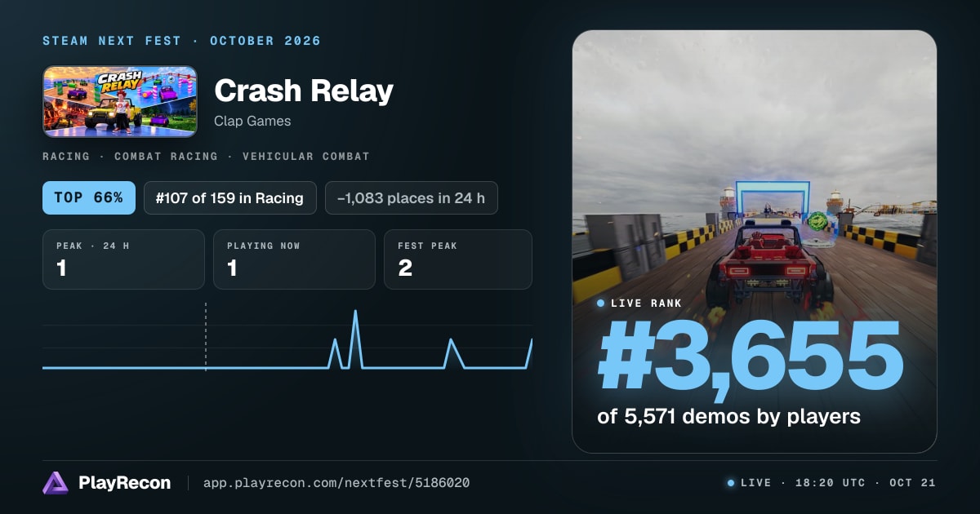The image size is (980, 514).
Task: Click the #3,655 rank number
Action: 751,357
